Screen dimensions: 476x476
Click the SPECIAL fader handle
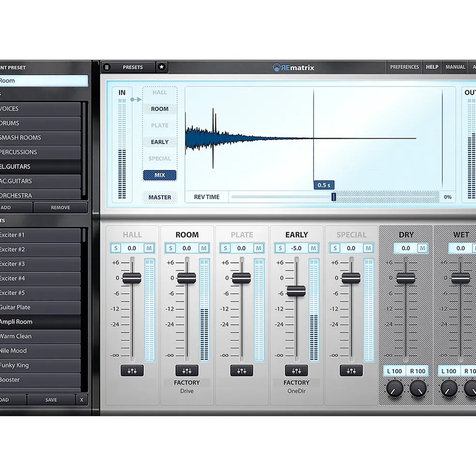351,278
